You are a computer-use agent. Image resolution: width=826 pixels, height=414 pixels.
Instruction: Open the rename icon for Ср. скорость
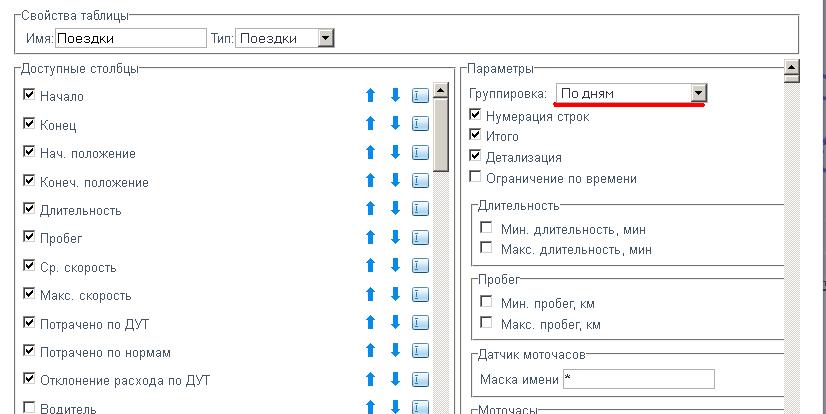click(420, 266)
